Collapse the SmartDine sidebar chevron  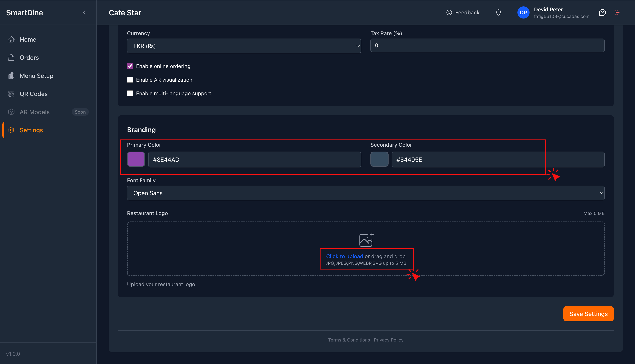(84, 12)
